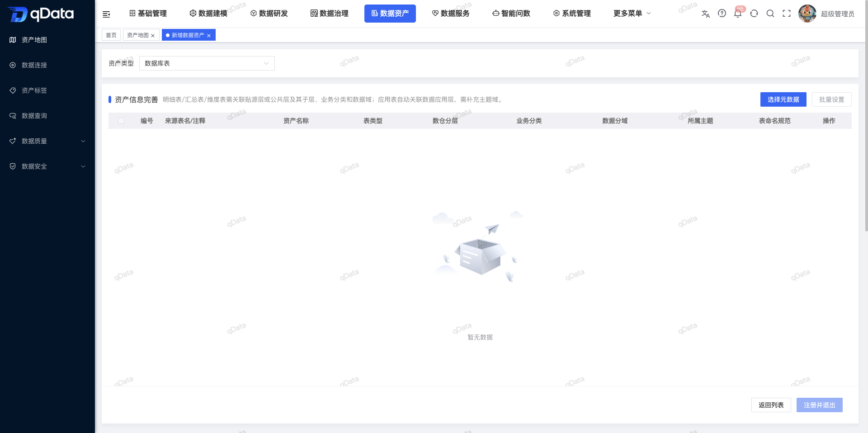Click the 数据查询 search icon in sidebar
The width and height of the screenshot is (868, 433).
coord(13,116)
